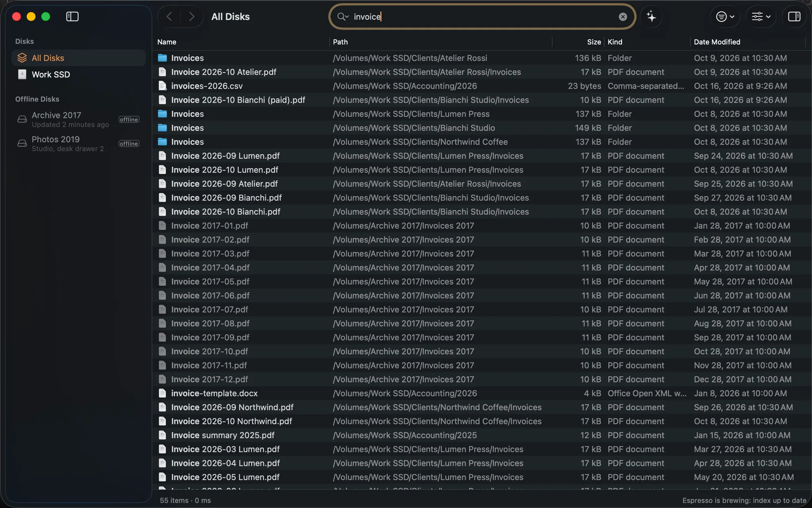Select Invoice 2017-09.pdf file name
The height and width of the screenshot is (508, 812).
(210, 337)
